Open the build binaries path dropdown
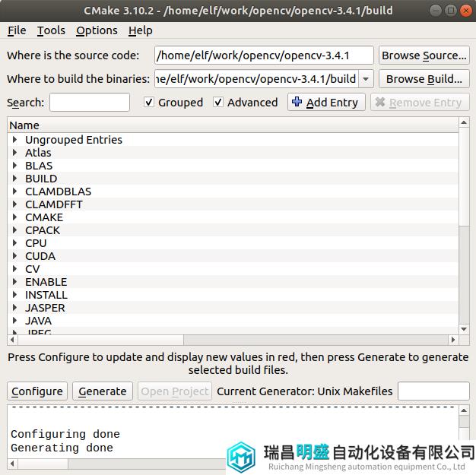Image resolution: width=476 pixels, height=475 pixels. (366, 79)
